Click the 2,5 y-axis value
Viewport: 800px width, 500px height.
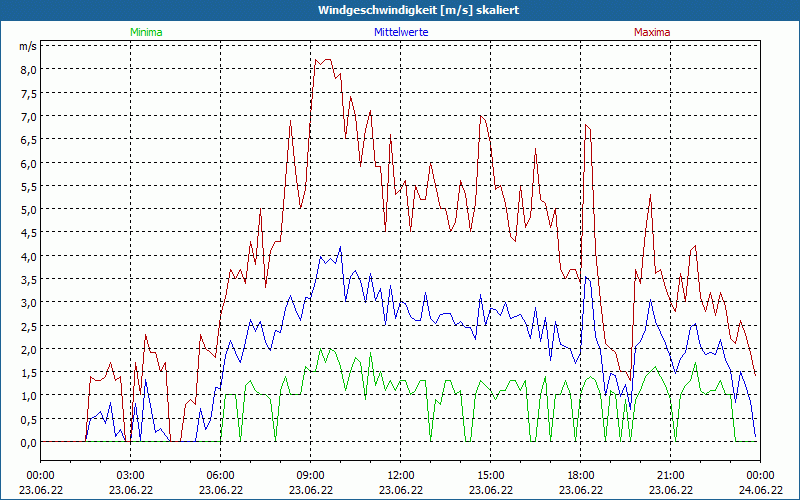pos(28,327)
